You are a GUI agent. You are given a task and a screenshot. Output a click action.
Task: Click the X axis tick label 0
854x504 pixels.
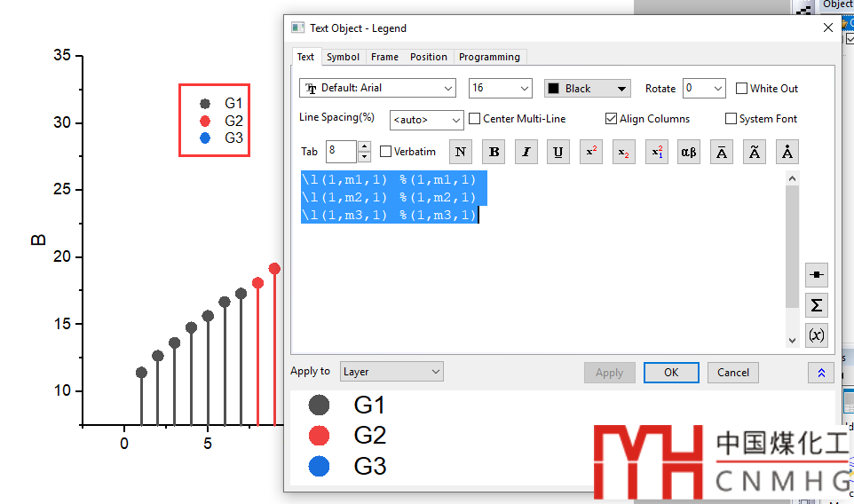click(x=124, y=444)
